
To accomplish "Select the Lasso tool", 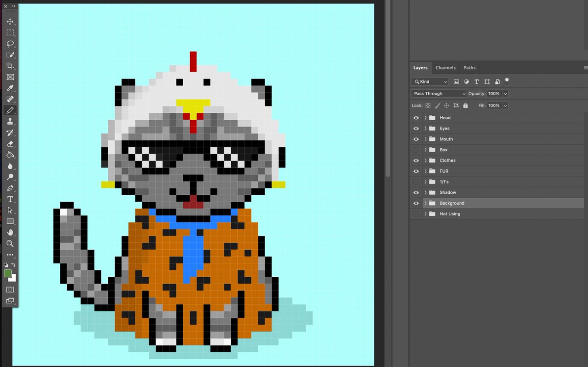I will coord(10,44).
